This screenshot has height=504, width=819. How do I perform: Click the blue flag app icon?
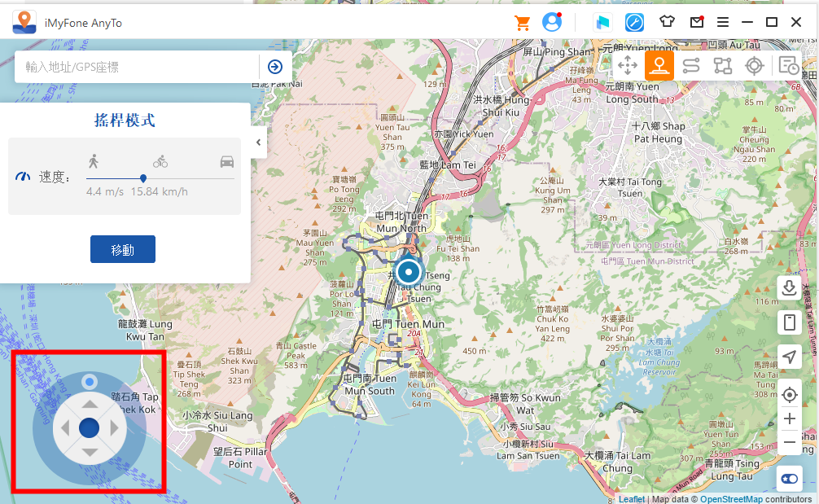point(602,23)
